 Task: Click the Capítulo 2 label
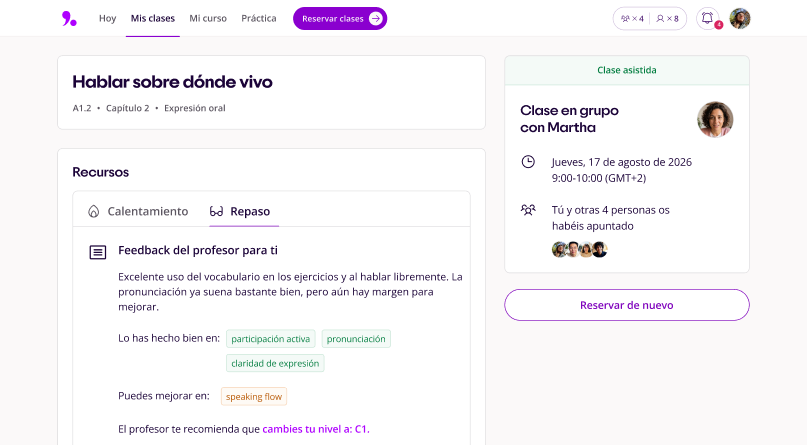128,108
